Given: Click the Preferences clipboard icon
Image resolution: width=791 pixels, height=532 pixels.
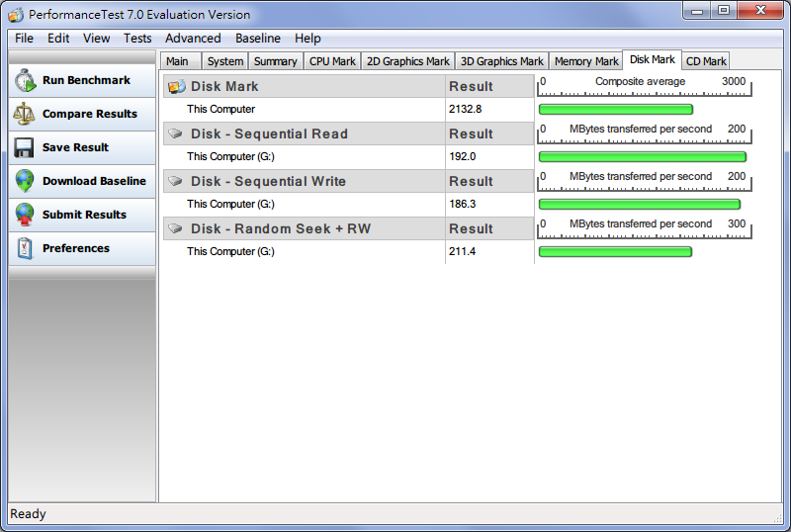Looking at the screenshot, I should 24,248.
